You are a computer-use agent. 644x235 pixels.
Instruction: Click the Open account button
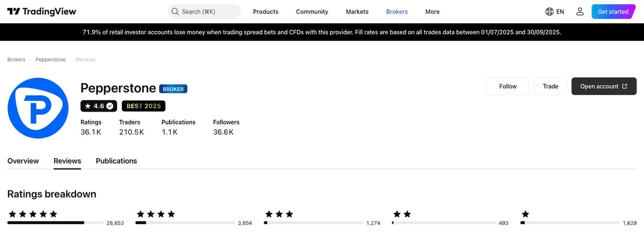click(x=604, y=86)
